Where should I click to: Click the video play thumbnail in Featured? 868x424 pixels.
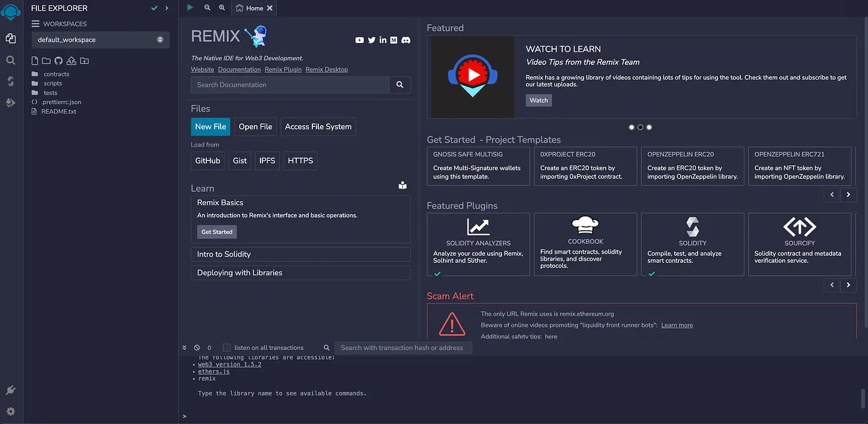point(473,76)
